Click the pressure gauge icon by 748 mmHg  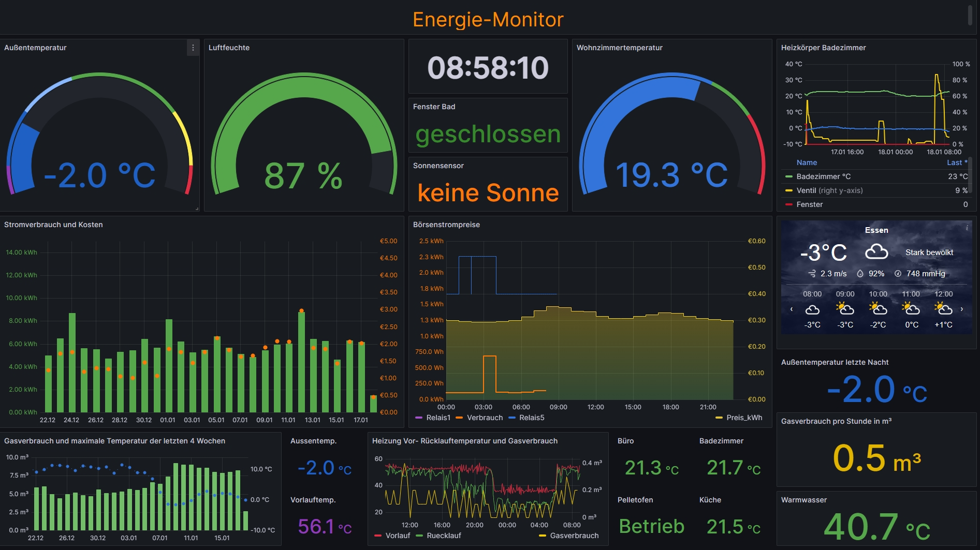(898, 274)
